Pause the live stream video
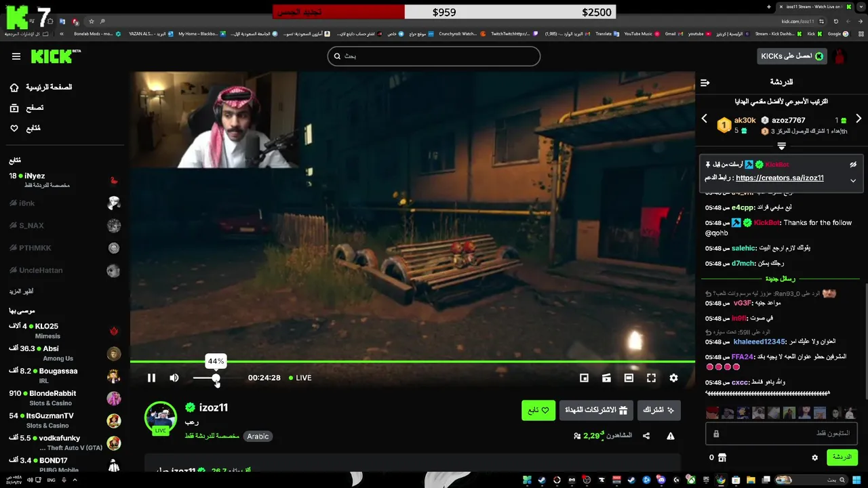 click(x=151, y=378)
